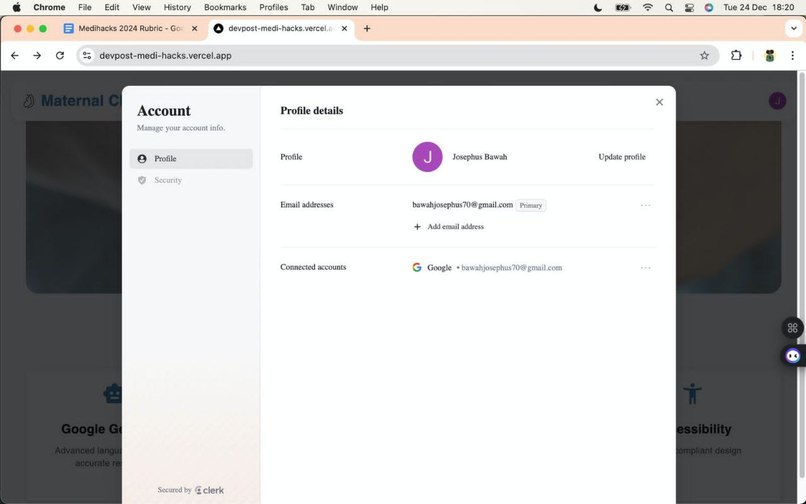Toggle Do Not Disturb moon icon
Image resolution: width=806 pixels, height=504 pixels.
point(598,7)
